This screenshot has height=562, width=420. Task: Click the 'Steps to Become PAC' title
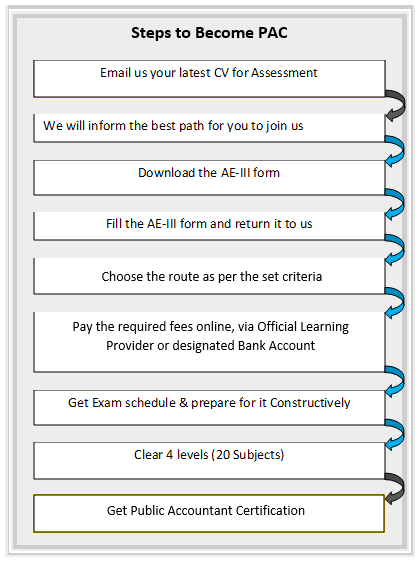[209, 33]
